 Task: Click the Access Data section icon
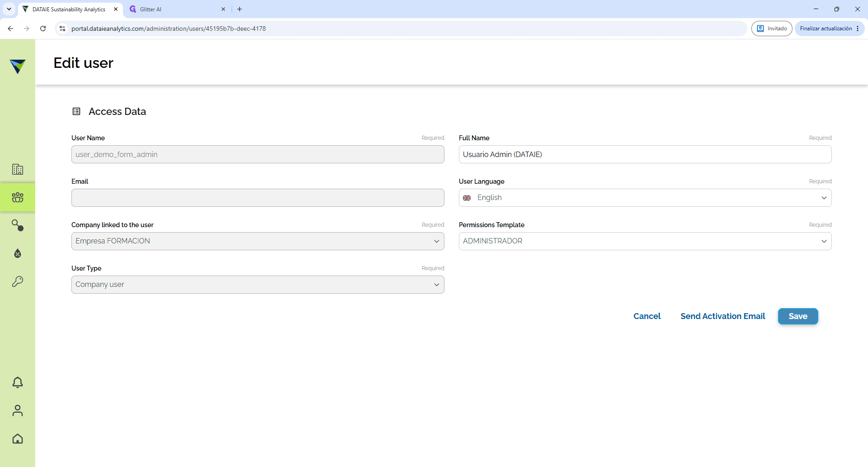point(76,111)
